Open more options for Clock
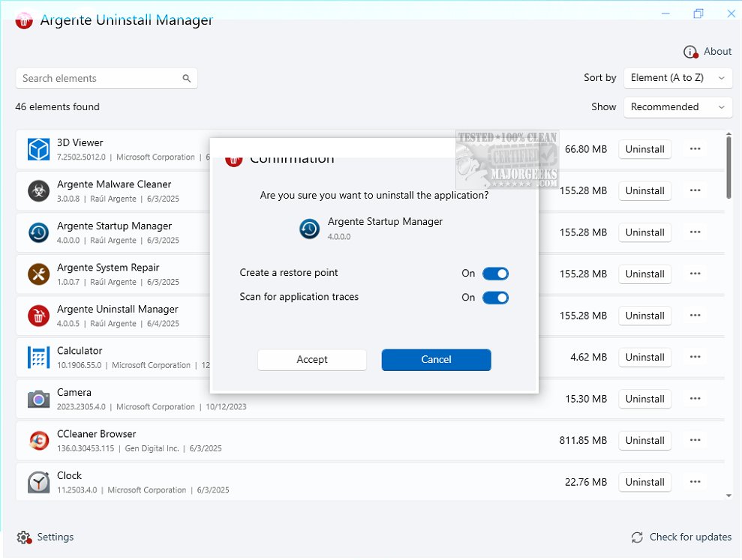Image resolution: width=742 pixels, height=560 pixels. pyautogui.click(x=695, y=482)
